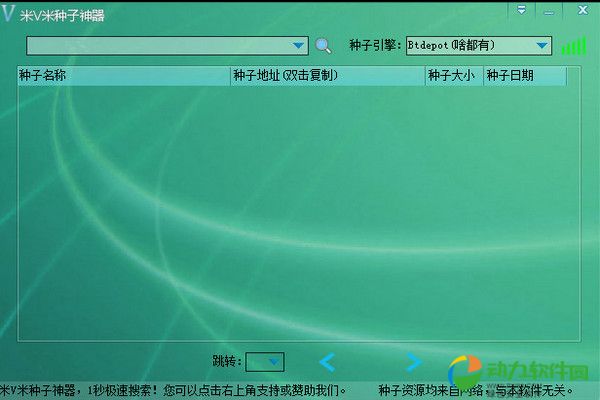Minimize the 米V米种子神器 window

tap(549, 10)
